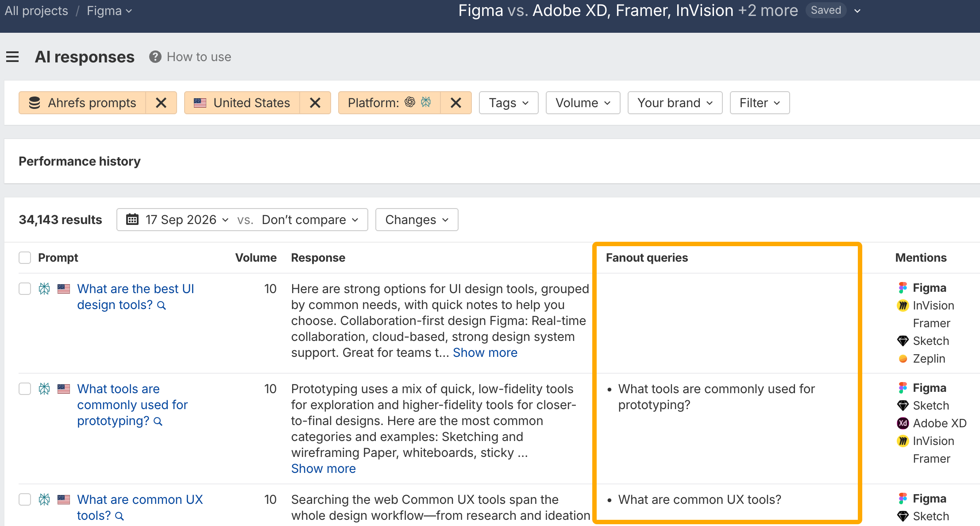980x526 pixels.
Task: Click '34,143 results' count text
Action: click(x=60, y=220)
